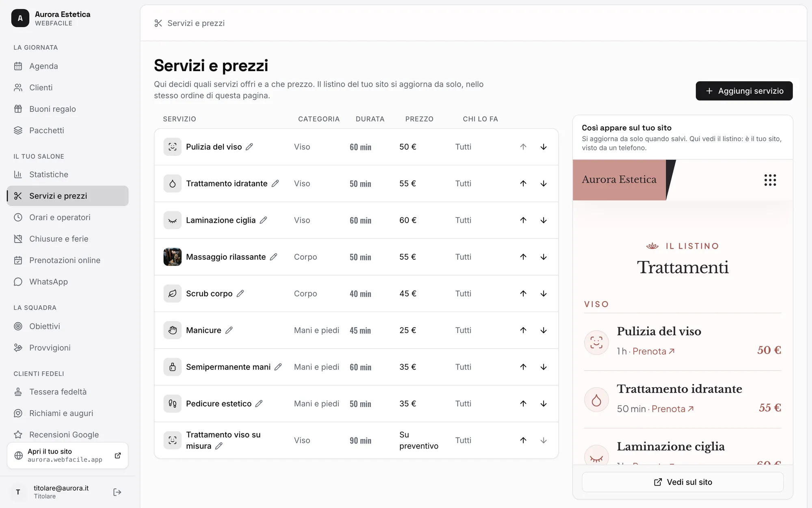Viewport: 812px width, 508px height.
Task: Open Buoni regalo page
Action: (x=67, y=109)
